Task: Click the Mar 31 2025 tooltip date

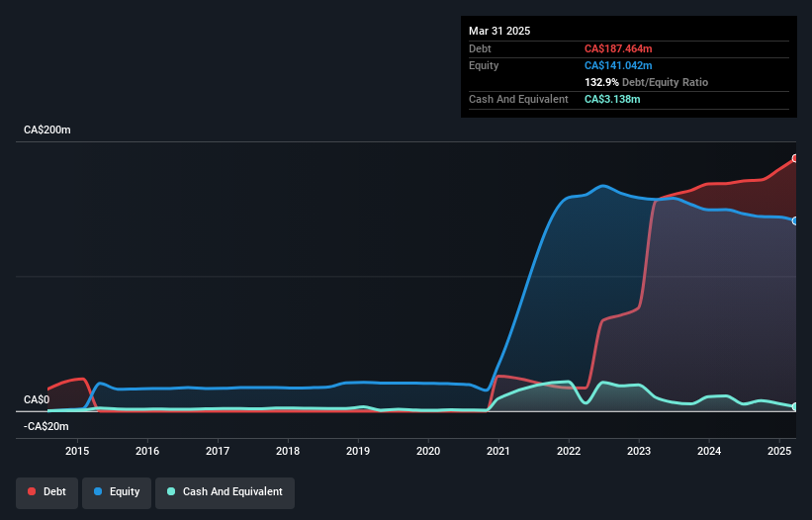Action: [x=499, y=31]
